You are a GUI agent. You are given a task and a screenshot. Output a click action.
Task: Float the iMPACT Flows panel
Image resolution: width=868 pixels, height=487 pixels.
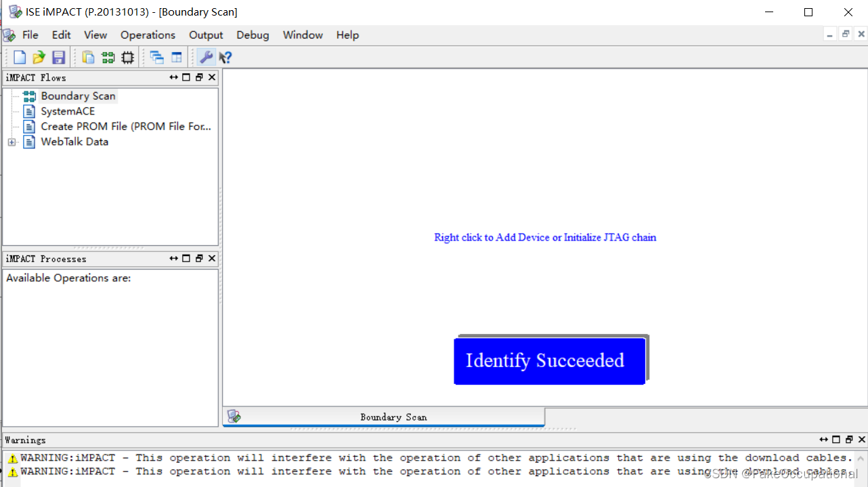(199, 77)
